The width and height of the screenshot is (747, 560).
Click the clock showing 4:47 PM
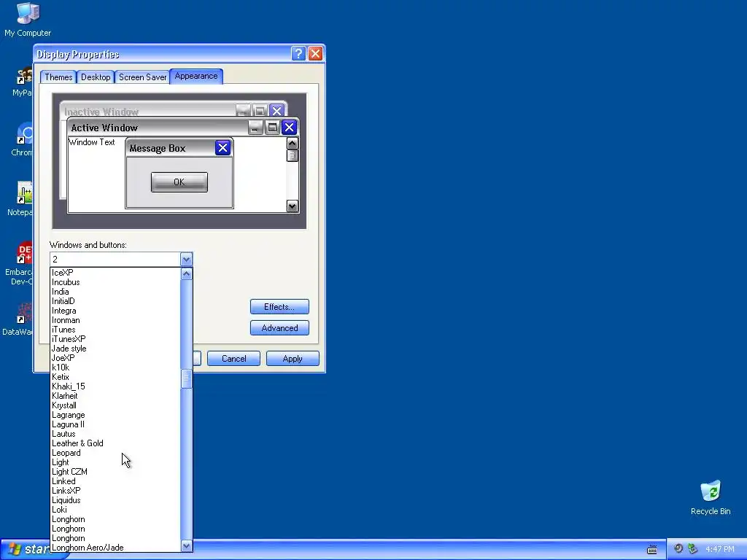coord(719,549)
